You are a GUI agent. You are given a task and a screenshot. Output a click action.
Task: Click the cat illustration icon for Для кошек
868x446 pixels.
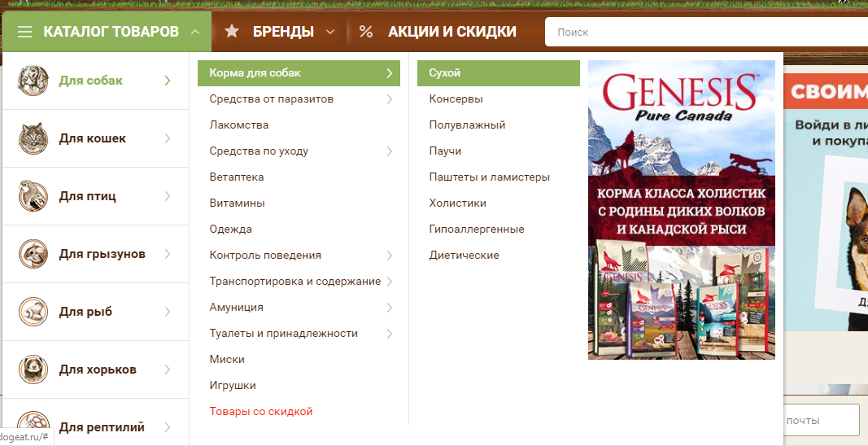click(33, 138)
